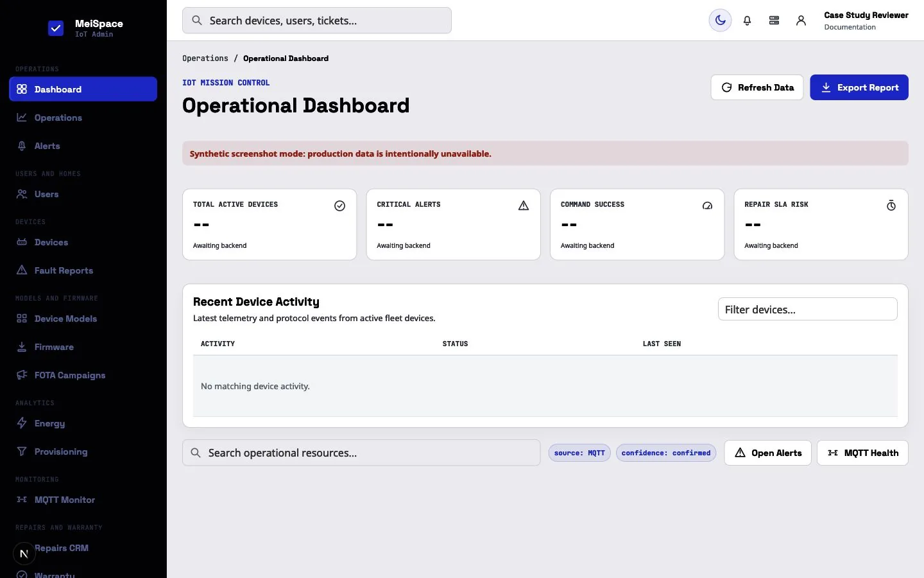The width and height of the screenshot is (924, 578).
Task: Click the No matching device activity text
Action: pos(255,386)
